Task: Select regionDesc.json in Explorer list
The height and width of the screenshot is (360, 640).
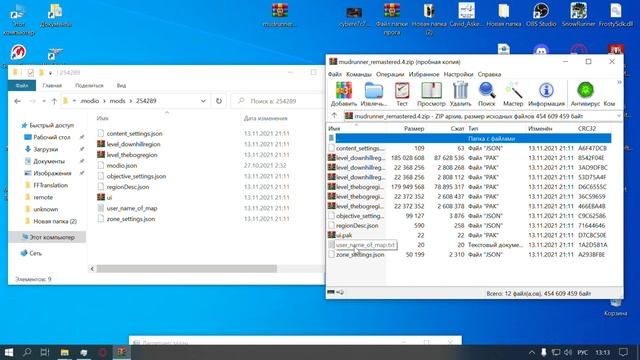Action: (x=128, y=187)
